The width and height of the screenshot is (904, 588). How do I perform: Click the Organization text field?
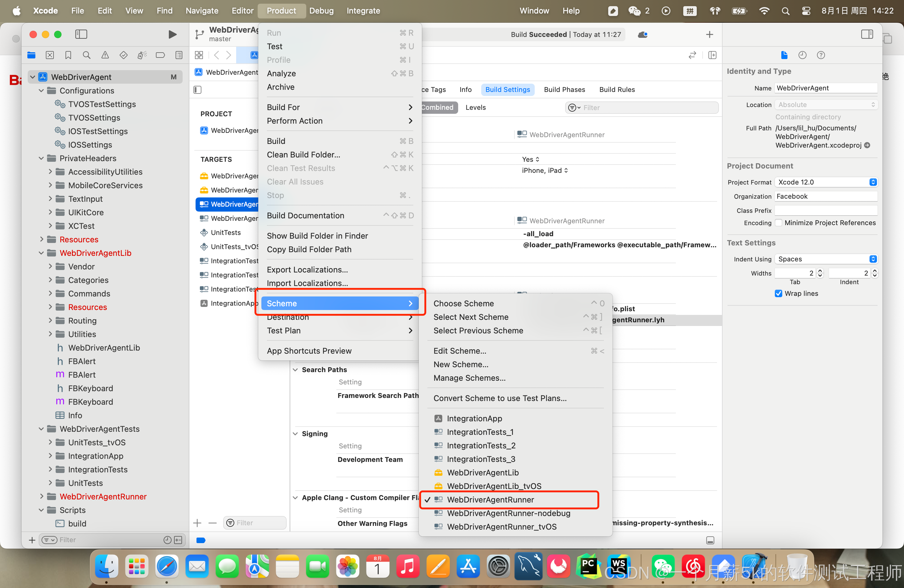click(826, 197)
